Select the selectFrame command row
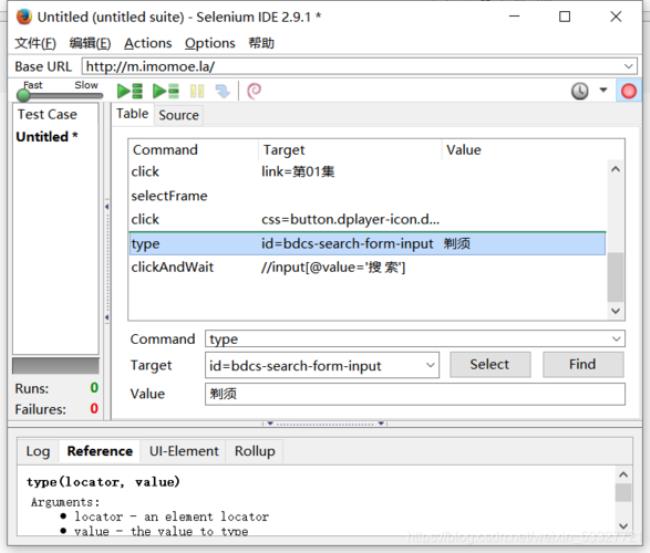This screenshot has width=650, height=553. [367, 196]
